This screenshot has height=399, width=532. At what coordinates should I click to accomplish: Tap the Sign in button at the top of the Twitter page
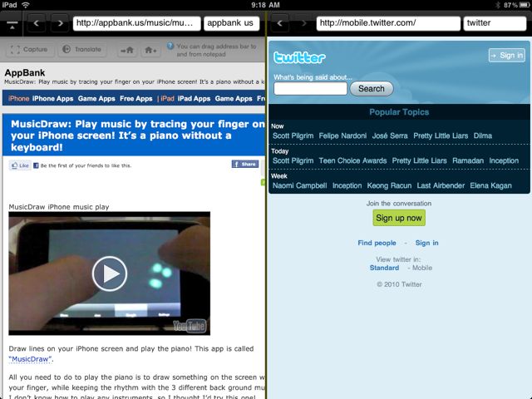(507, 56)
